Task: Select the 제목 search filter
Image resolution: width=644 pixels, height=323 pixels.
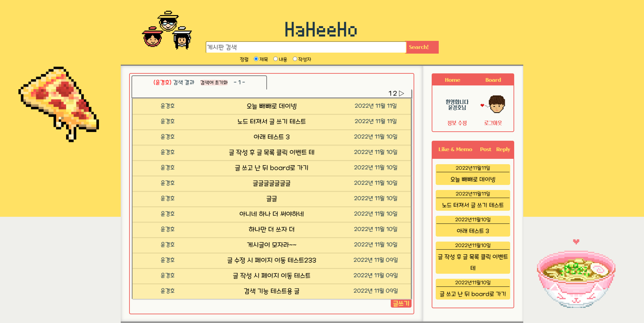Action: pyautogui.click(x=256, y=59)
